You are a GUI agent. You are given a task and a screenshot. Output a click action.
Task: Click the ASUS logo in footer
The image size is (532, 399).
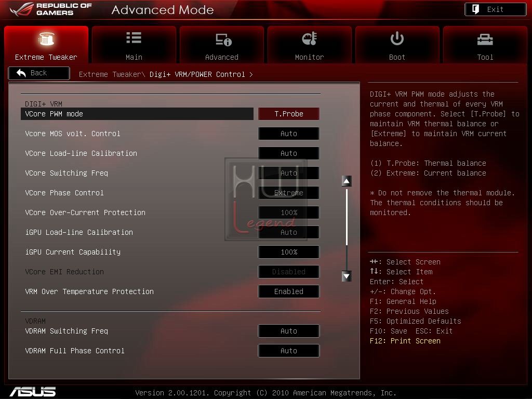tap(33, 392)
